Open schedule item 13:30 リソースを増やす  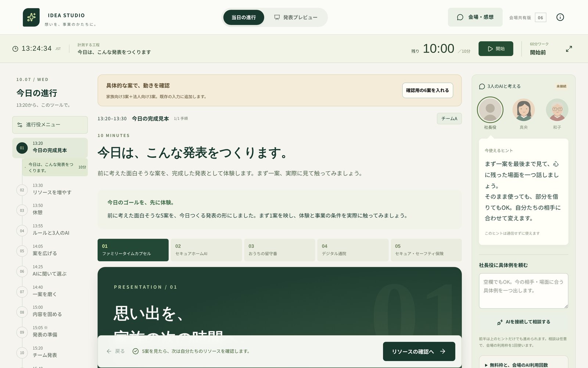click(50, 189)
